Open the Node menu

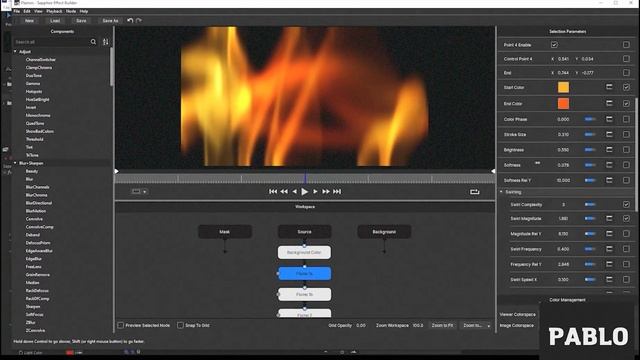coord(71,11)
